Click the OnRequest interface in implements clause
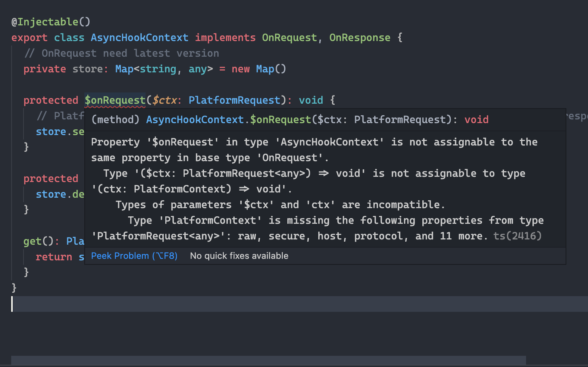588x367 pixels. [x=289, y=38]
